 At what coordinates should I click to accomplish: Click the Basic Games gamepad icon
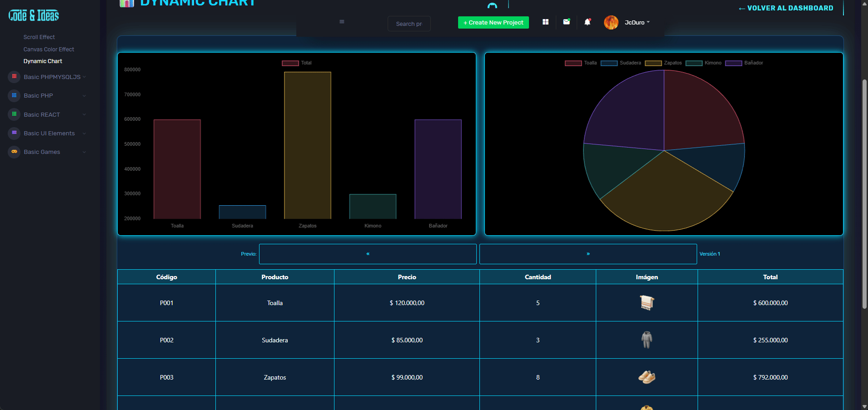[14, 152]
